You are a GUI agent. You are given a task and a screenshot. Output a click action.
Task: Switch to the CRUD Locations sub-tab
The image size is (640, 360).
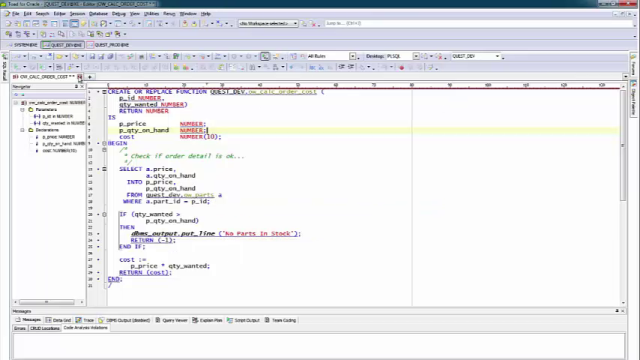pyautogui.click(x=44, y=328)
